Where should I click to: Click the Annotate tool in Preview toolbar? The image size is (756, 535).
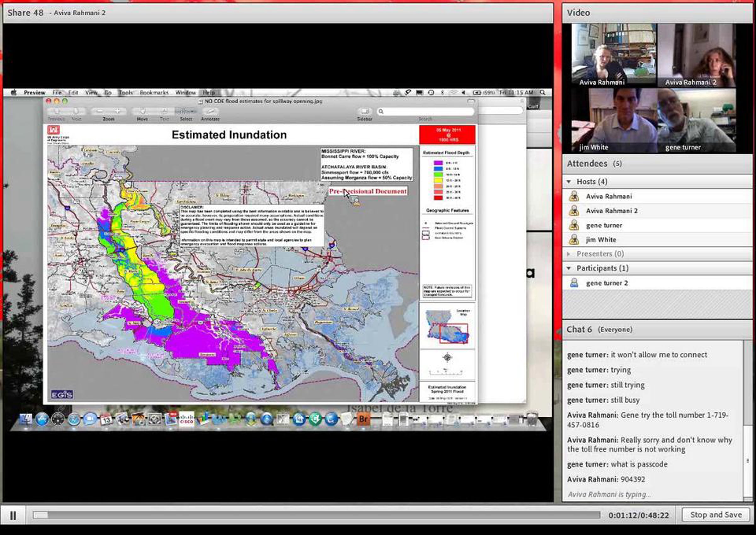pos(210,112)
